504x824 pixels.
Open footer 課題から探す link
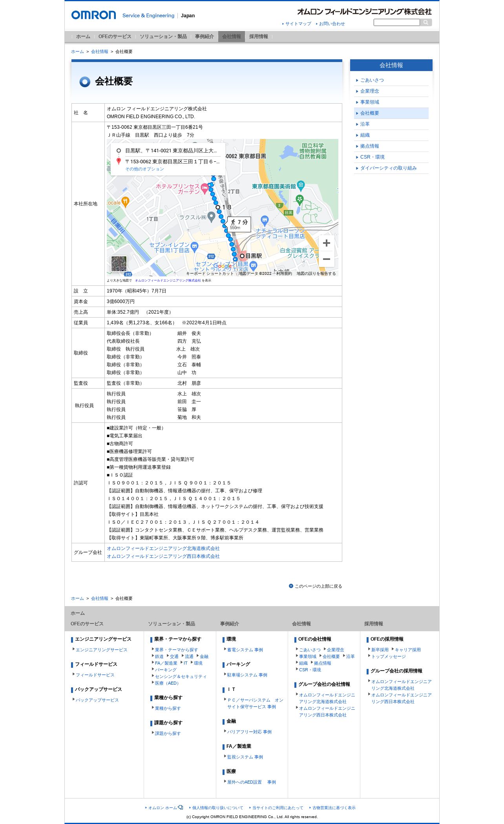(x=168, y=733)
